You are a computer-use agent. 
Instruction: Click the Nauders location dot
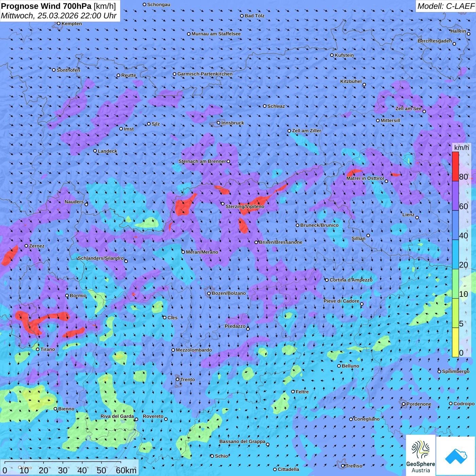pos(86,204)
